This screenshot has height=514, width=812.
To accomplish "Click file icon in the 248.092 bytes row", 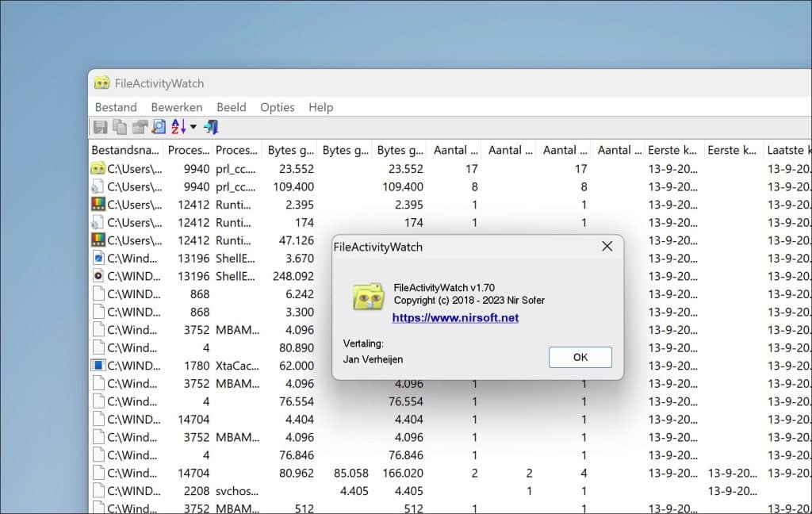I will [x=98, y=276].
